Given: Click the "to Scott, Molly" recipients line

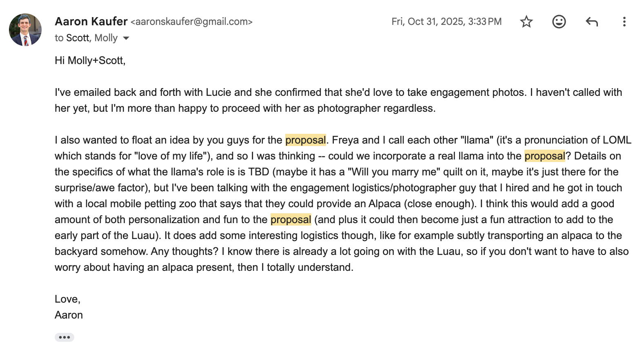Looking at the screenshot, I should pos(86,38).
